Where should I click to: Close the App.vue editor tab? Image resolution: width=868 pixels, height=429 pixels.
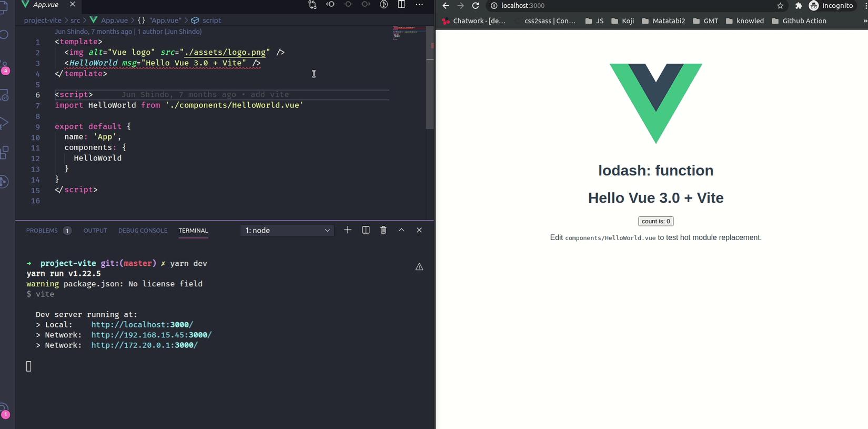point(73,5)
